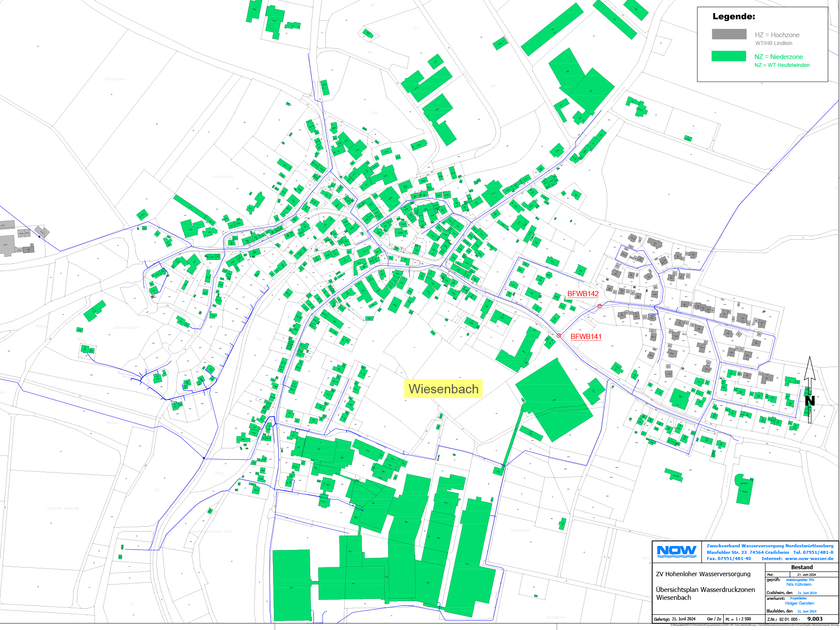Select the green Niederzone legend swatch

728,56
